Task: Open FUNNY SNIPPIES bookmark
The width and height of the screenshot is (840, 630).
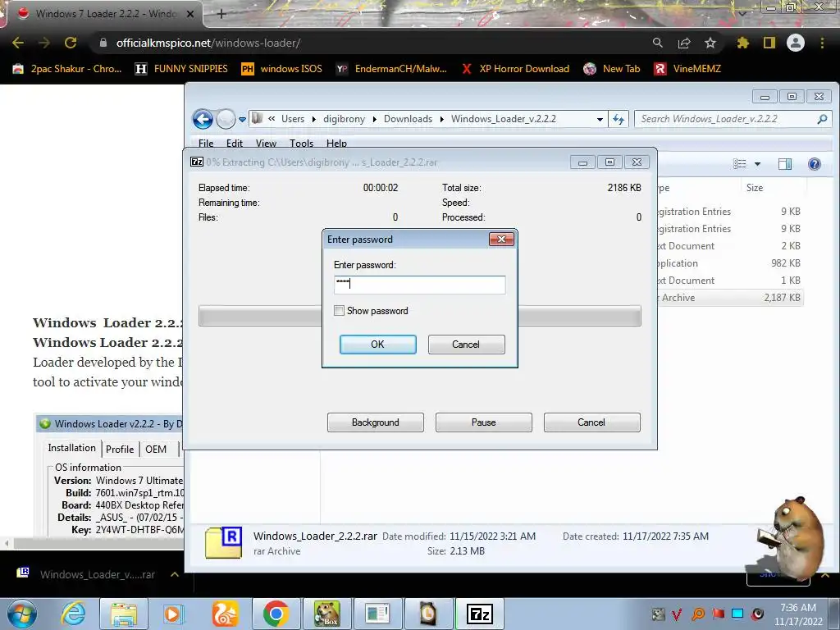Action: (x=181, y=69)
